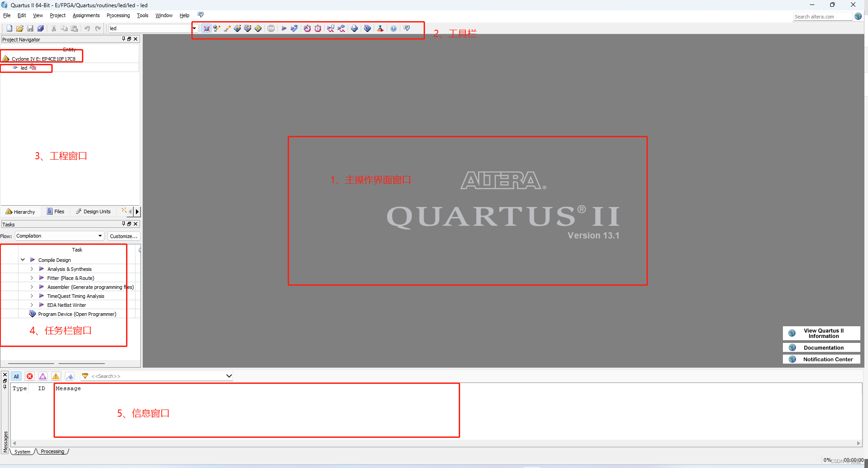
Task: Open the Pin Planner pencil icon
Action: (227, 28)
